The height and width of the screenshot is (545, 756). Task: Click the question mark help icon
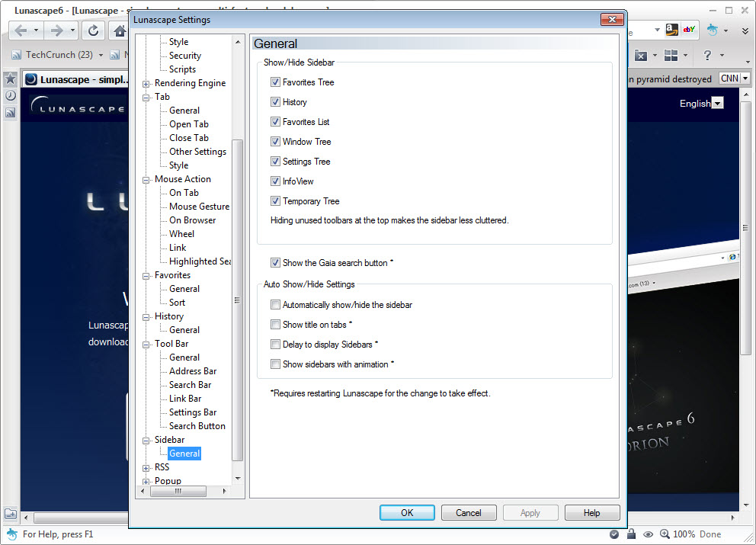[x=706, y=56]
